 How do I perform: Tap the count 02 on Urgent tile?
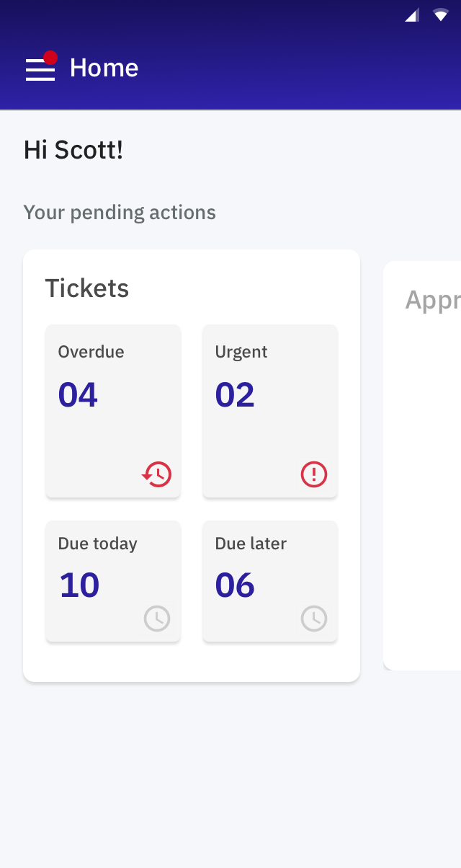point(234,394)
